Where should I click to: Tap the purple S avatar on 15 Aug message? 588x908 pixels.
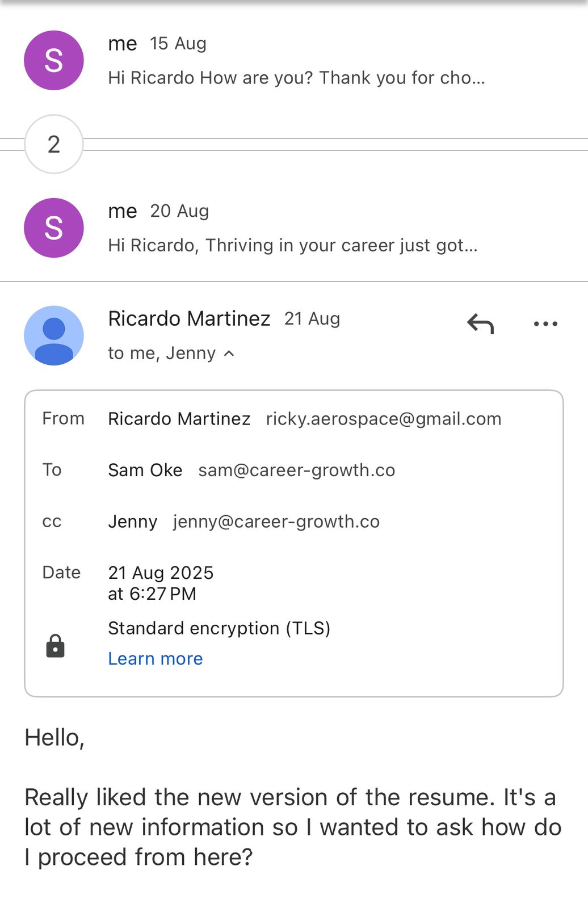coord(54,60)
